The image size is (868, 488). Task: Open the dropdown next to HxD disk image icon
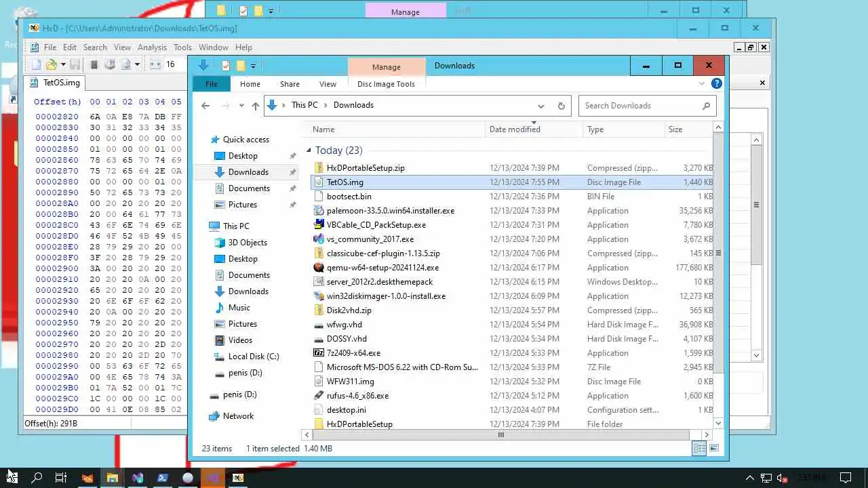point(137,64)
